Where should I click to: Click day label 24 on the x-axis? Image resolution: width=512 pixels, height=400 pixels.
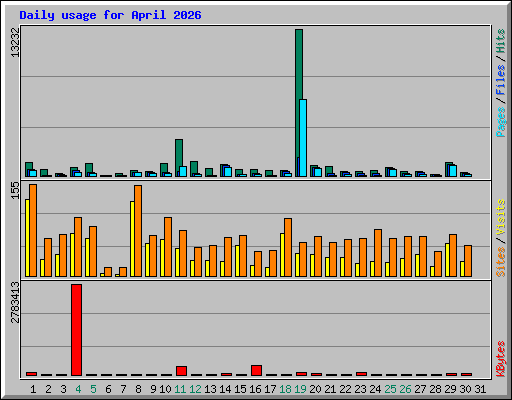coord(375,389)
